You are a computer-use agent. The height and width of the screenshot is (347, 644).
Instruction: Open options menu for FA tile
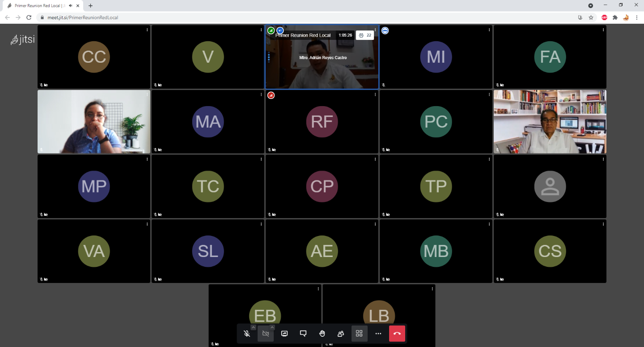[603, 30]
